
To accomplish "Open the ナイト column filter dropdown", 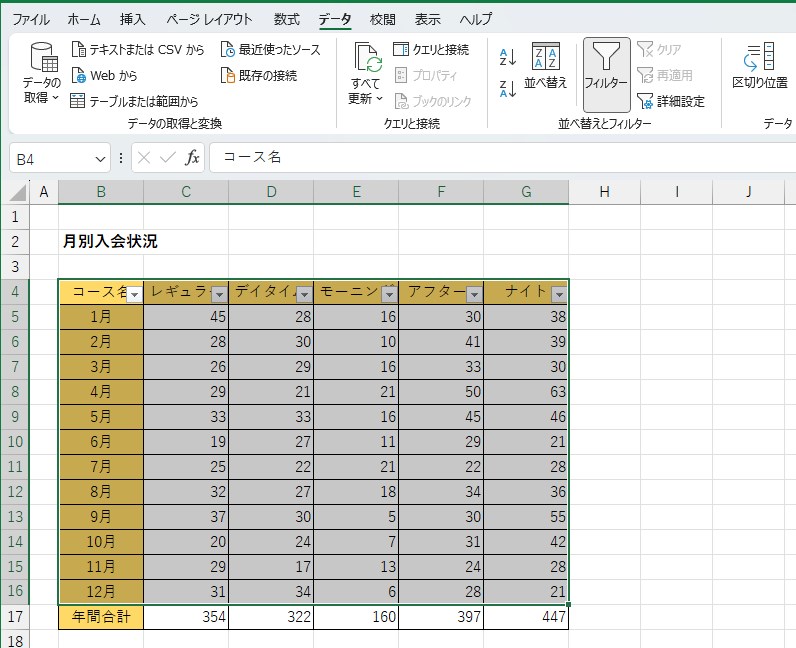I will [559, 294].
